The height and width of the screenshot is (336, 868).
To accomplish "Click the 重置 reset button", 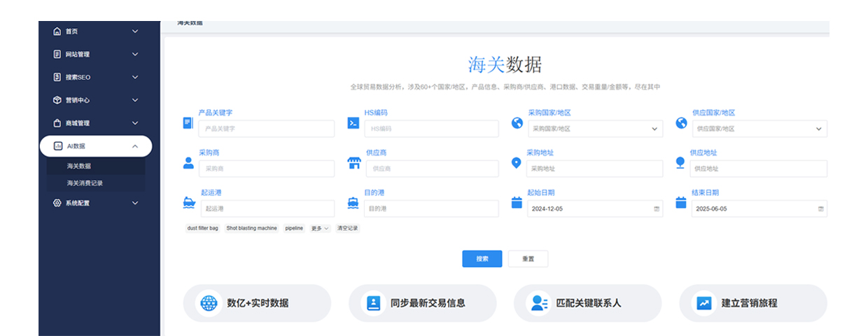I will coord(528,258).
